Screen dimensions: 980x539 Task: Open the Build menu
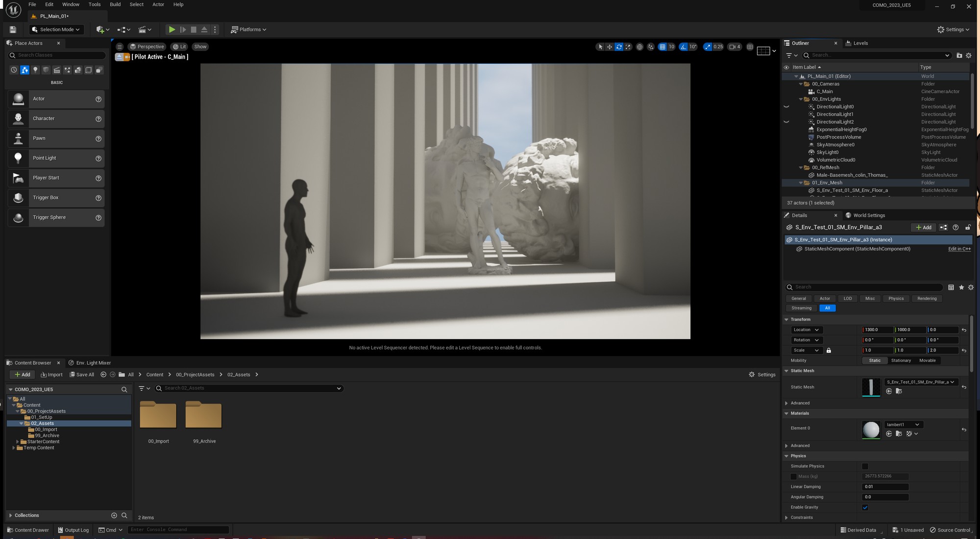coord(115,4)
